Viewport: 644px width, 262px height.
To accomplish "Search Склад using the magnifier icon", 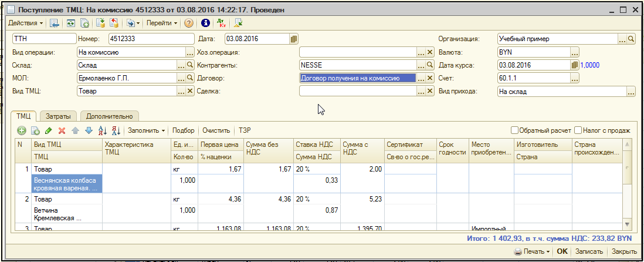I will point(190,65).
